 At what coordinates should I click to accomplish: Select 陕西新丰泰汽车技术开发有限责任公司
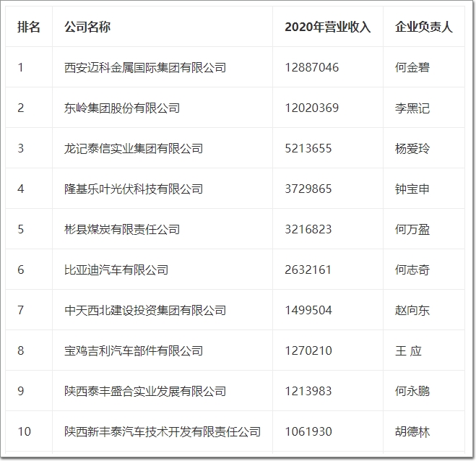[x=163, y=431]
